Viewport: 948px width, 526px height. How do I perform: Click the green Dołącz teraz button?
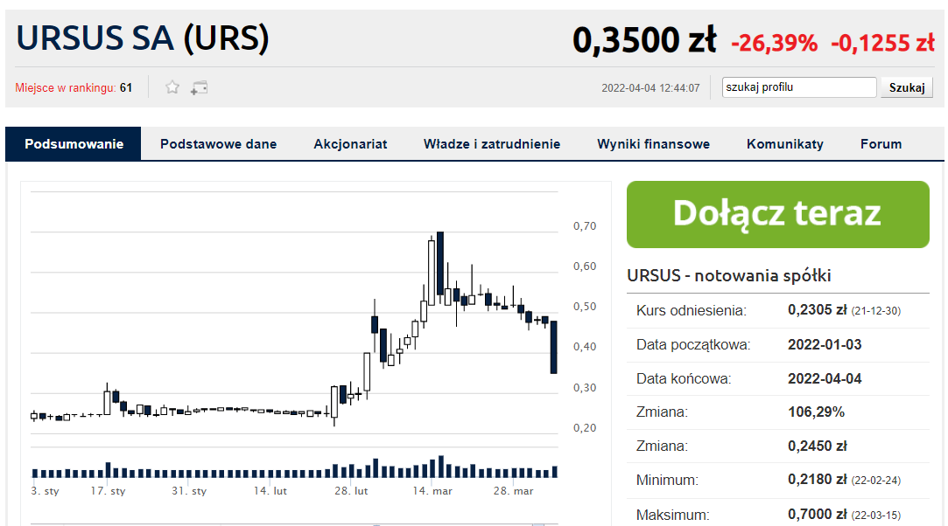click(x=778, y=214)
